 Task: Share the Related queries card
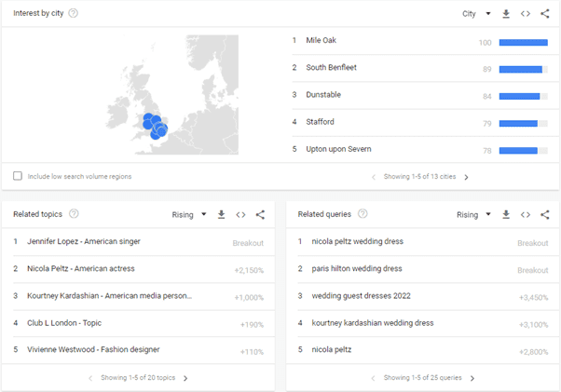pyautogui.click(x=544, y=214)
